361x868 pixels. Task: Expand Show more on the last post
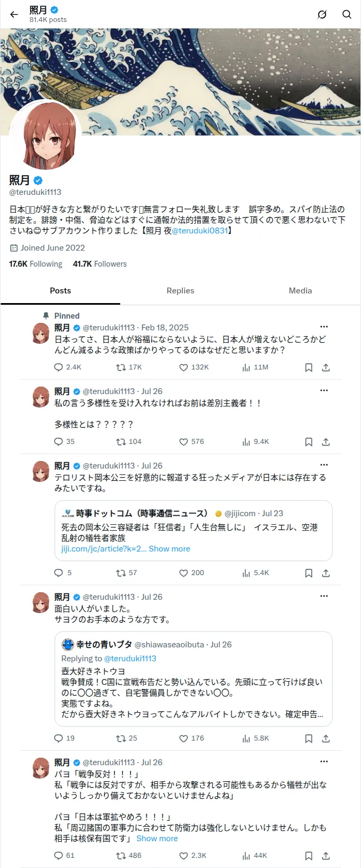click(157, 839)
